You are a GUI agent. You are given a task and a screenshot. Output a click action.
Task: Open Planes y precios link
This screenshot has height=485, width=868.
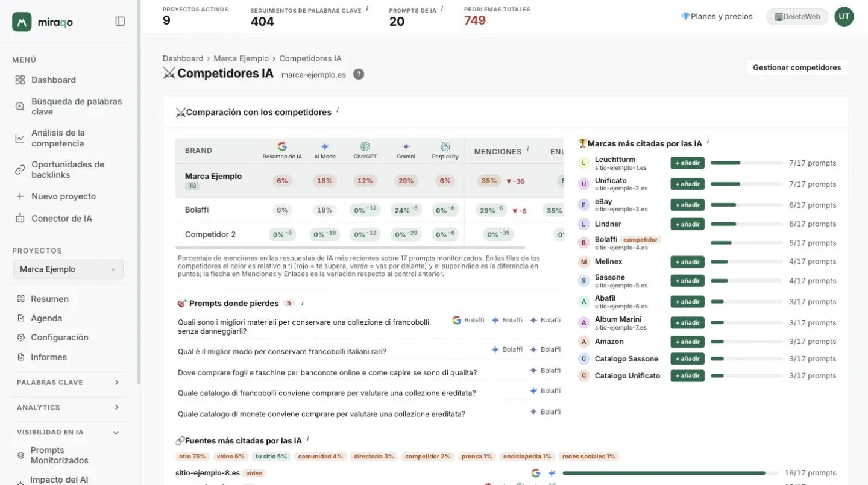(x=717, y=17)
